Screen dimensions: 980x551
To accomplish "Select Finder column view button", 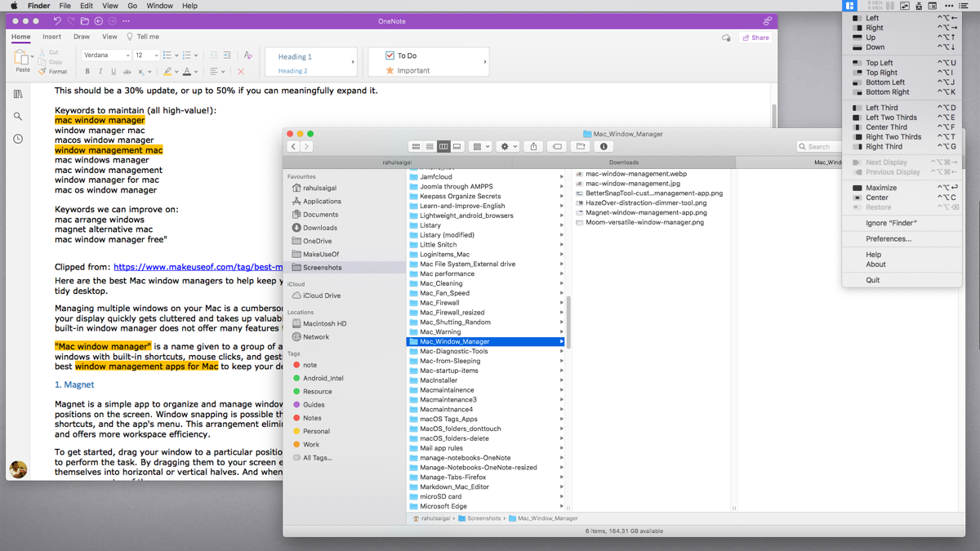I will tap(443, 147).
